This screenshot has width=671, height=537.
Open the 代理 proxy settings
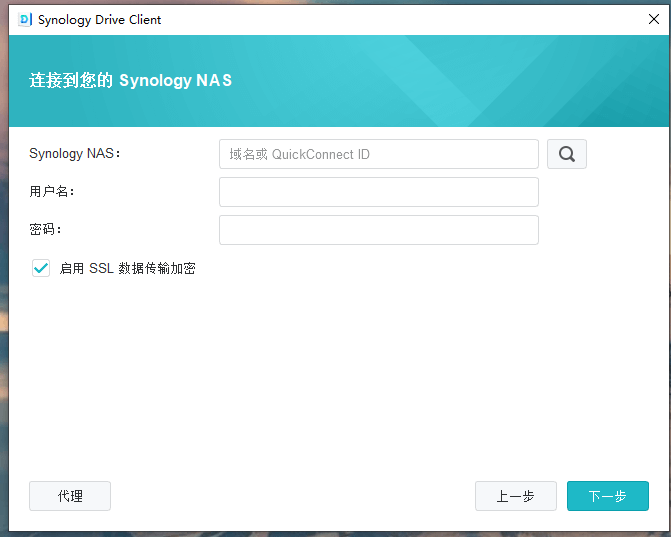70,496
